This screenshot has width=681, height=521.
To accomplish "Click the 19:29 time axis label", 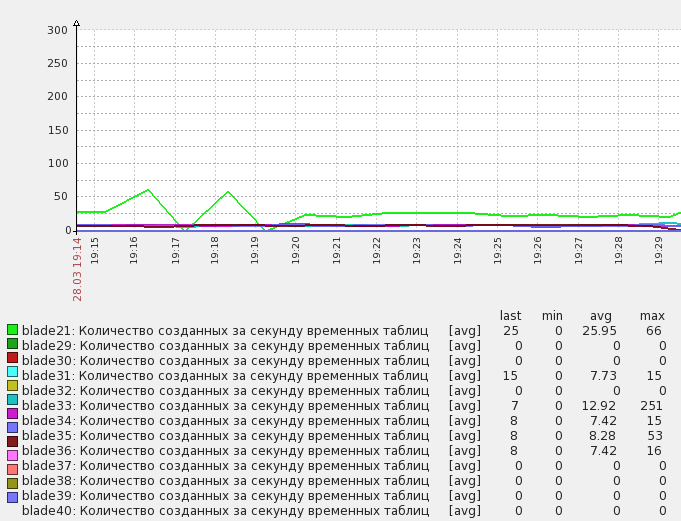I will 658,251.
